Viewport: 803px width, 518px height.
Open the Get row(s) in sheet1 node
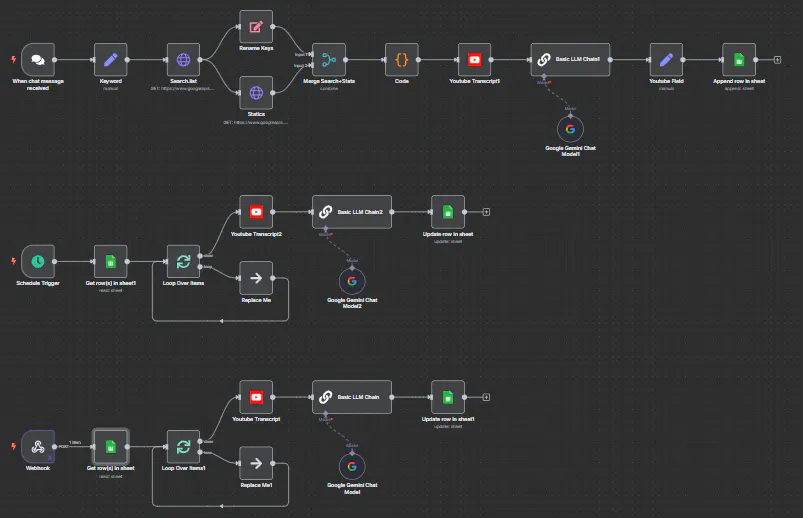[111, 261]
